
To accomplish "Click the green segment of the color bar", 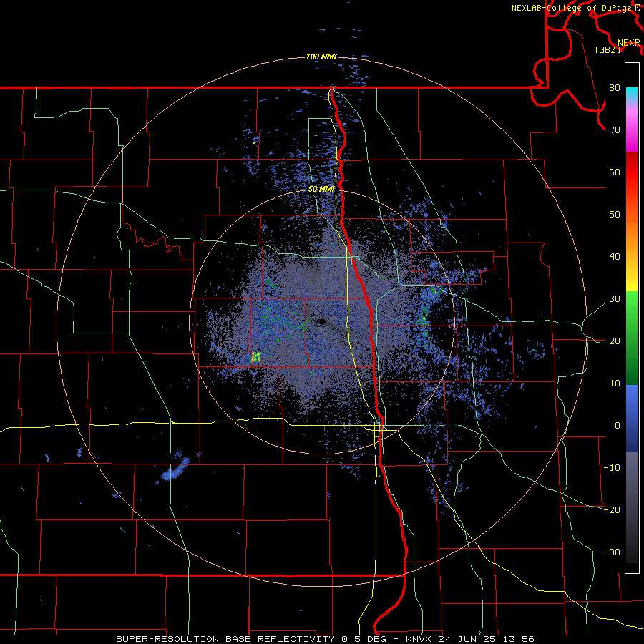I will coord(632,338).
